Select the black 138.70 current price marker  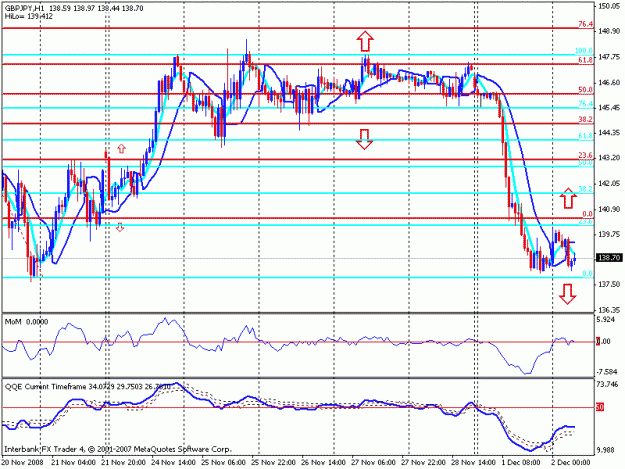pos(609,258)
